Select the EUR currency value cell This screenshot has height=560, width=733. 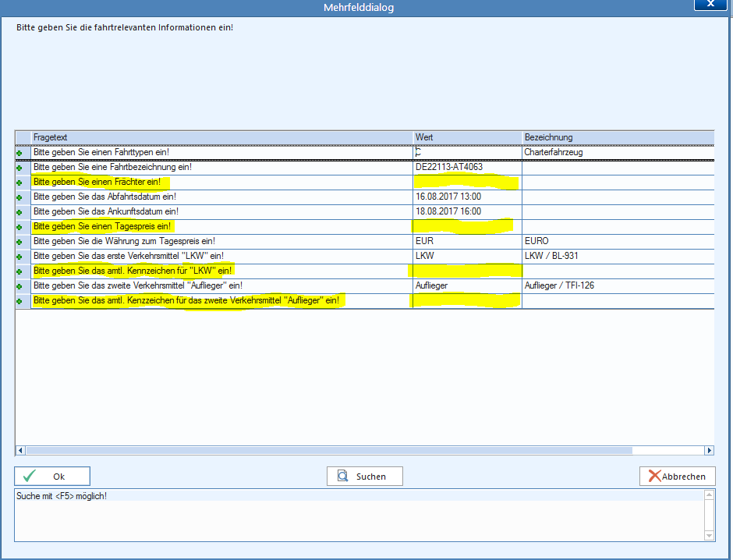467,241
